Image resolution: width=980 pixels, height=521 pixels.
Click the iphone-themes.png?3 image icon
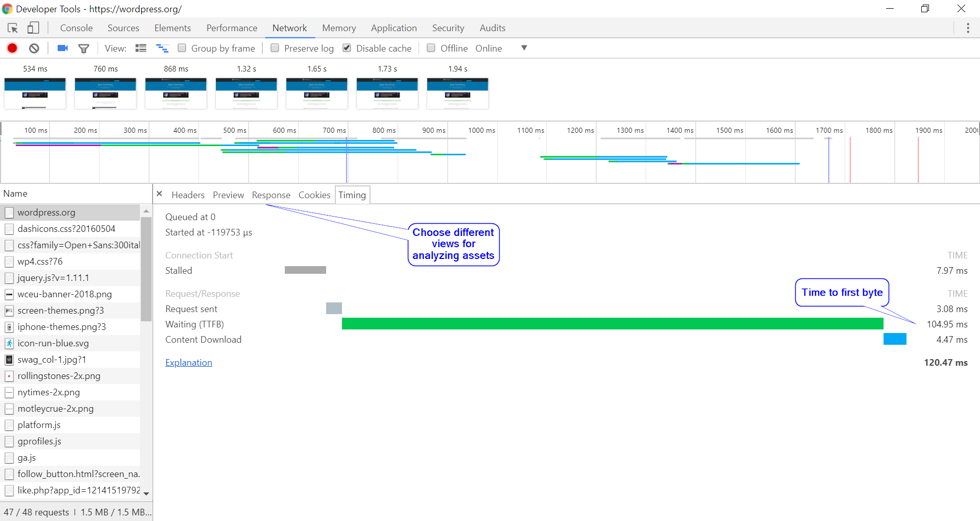(x=9, y=327)
